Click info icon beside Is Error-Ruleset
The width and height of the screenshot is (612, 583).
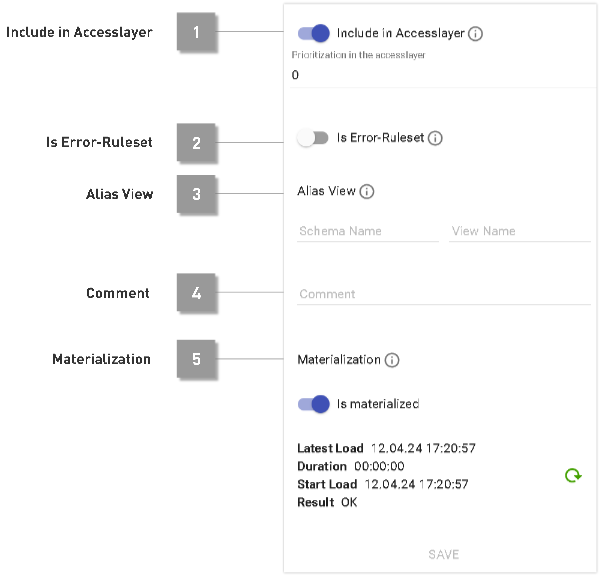click(x=435, y=138)
